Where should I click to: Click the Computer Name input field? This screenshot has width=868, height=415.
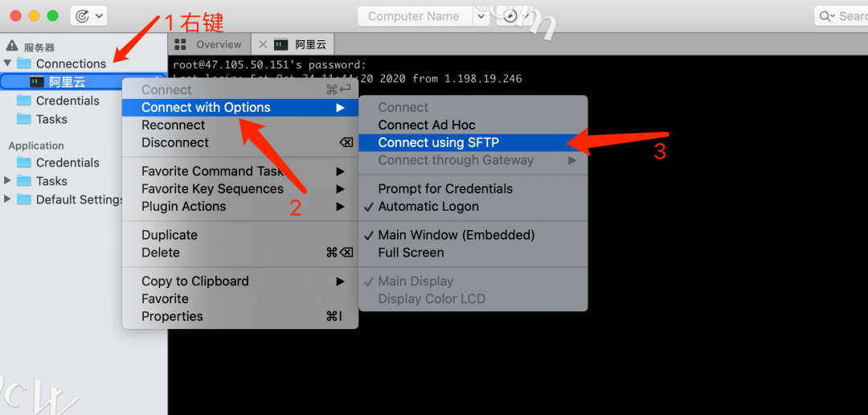tap(416, 16)
